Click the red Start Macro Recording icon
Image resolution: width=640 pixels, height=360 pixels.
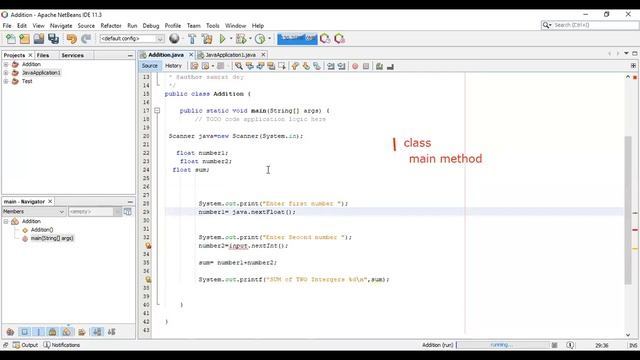pos(355,66)
